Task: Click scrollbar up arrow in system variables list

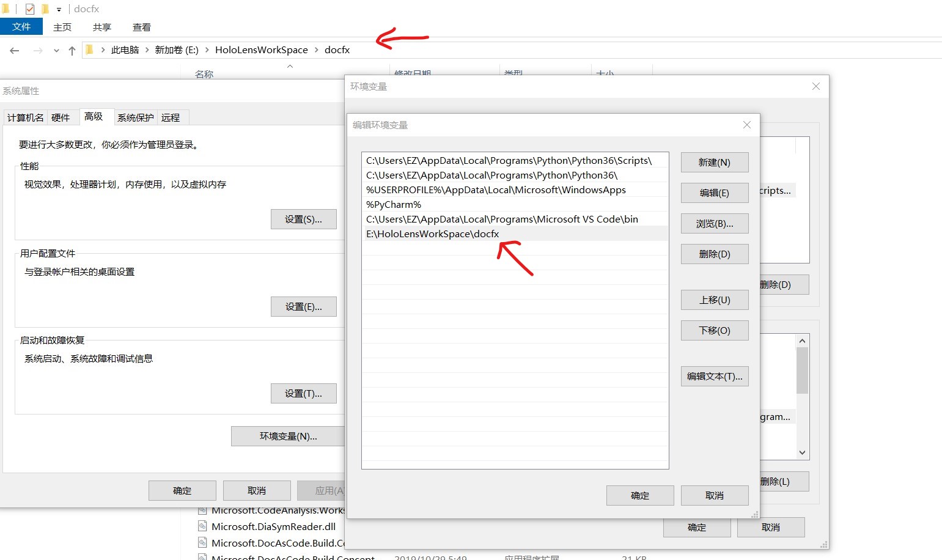Action: (803, 340)
